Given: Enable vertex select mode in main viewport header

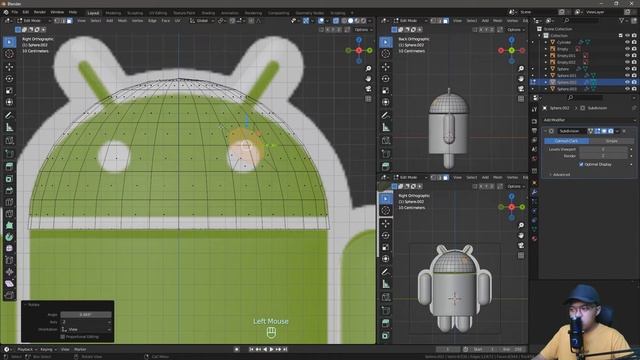Looking at the screenshot, I should (x=57, y=20).
